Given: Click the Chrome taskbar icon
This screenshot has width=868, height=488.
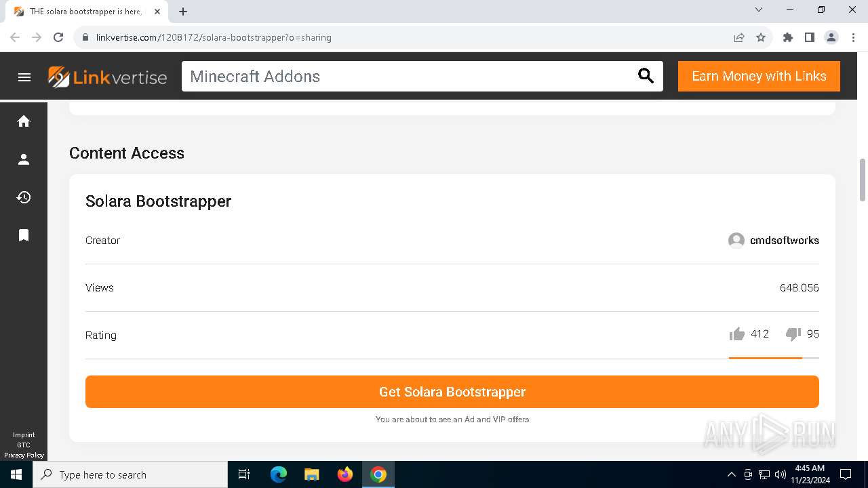Looking at the screenshot, I should pyautogui.click(x=378, y=474).
